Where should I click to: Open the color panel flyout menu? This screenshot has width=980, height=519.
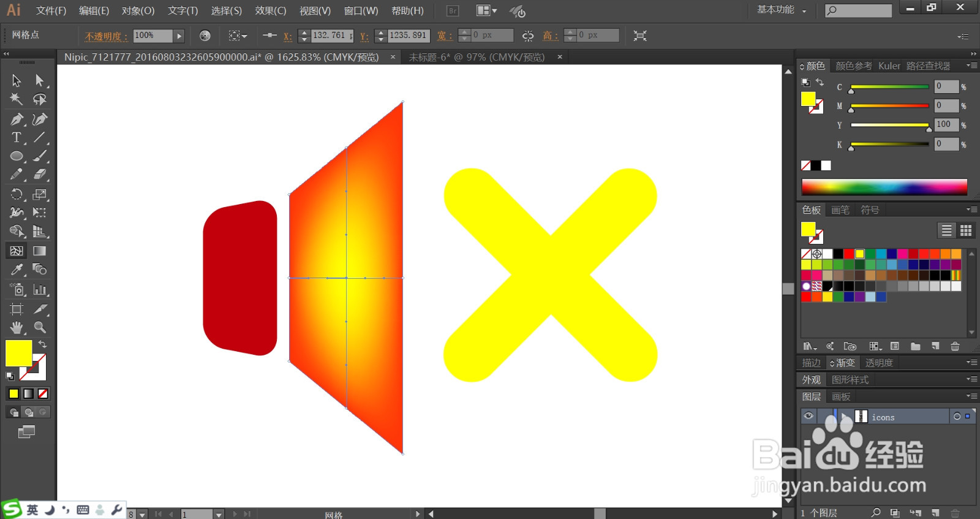click(x=971, y=65)
